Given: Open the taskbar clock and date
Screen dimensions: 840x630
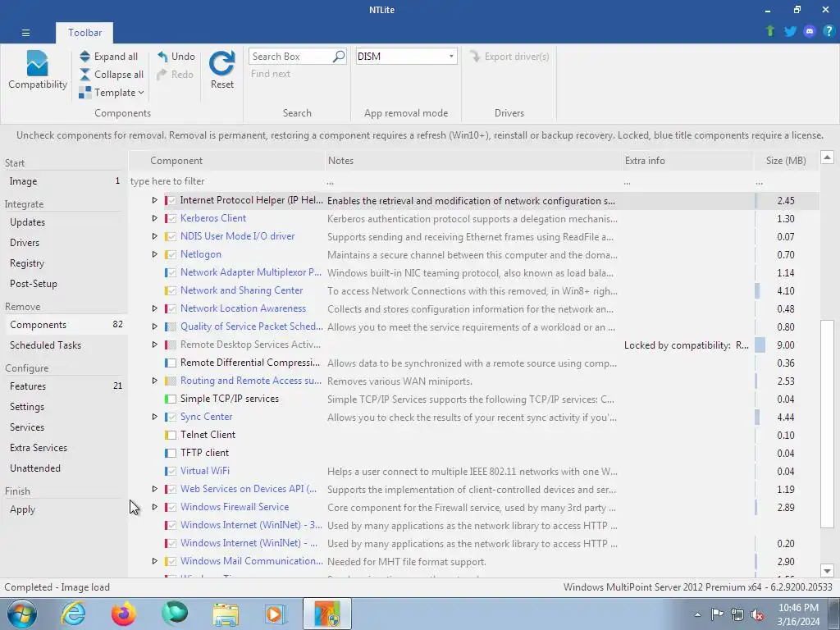Looking at the screenshot, I should pyautogui.click(x=798, y=614).
